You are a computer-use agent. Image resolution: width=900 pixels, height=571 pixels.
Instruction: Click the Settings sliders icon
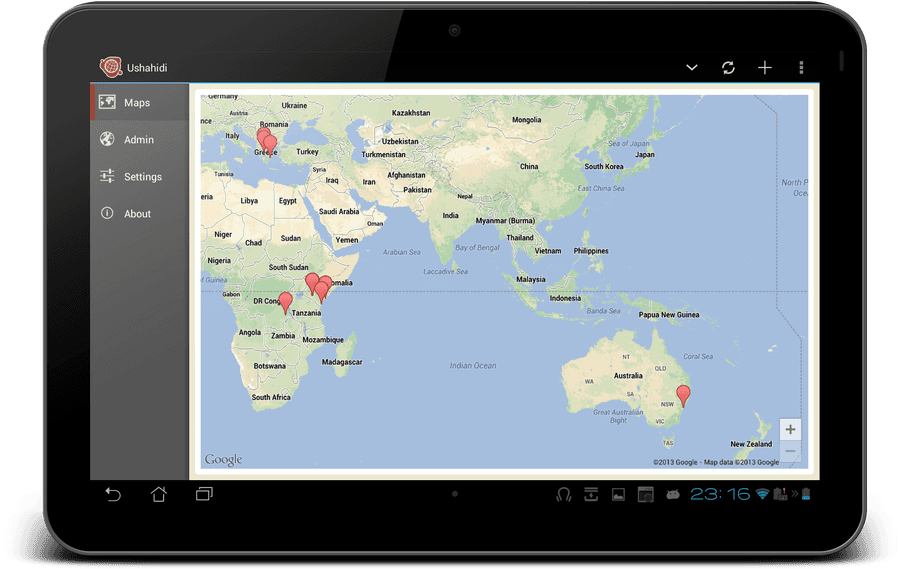[107, 176]
